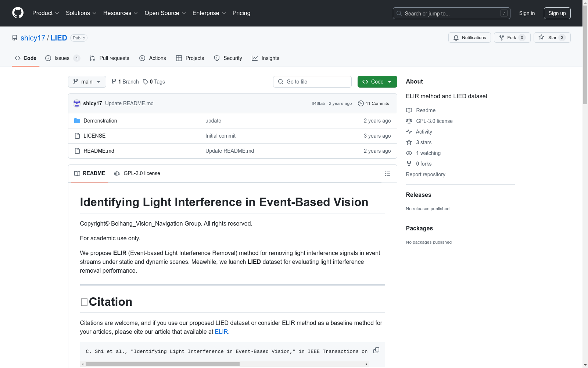Open the Resources dropdown
This screenshot has width=588, height=368.
[x=121, y=13]
